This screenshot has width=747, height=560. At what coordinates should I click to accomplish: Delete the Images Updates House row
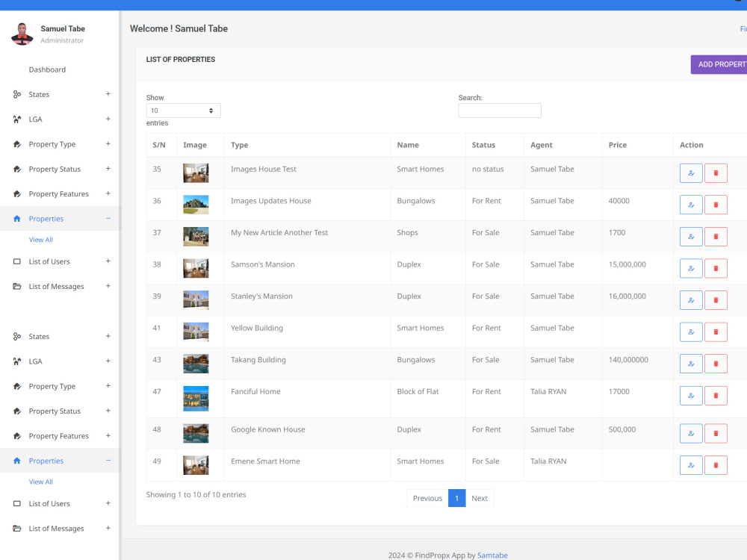pos(716,205)
